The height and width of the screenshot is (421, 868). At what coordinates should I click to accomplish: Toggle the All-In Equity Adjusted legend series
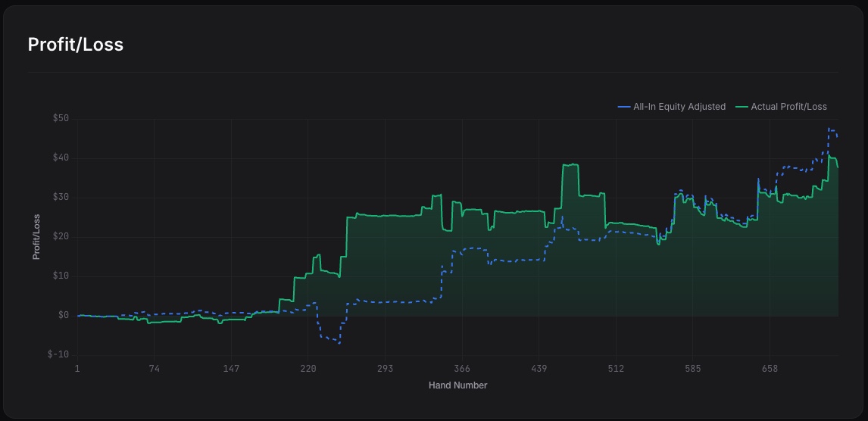(672, 107)
